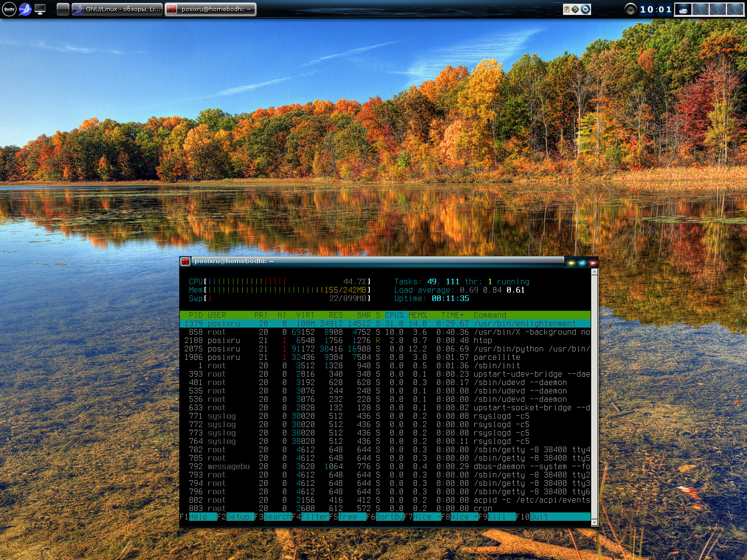Switch to the first virtual desktop
The height and width of the screenshot is (560, 747).
click(684, 9)
